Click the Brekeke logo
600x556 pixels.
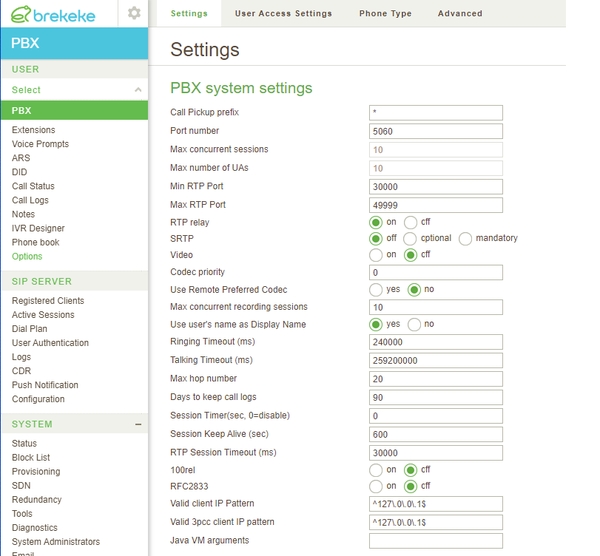(x=59, y=14)
